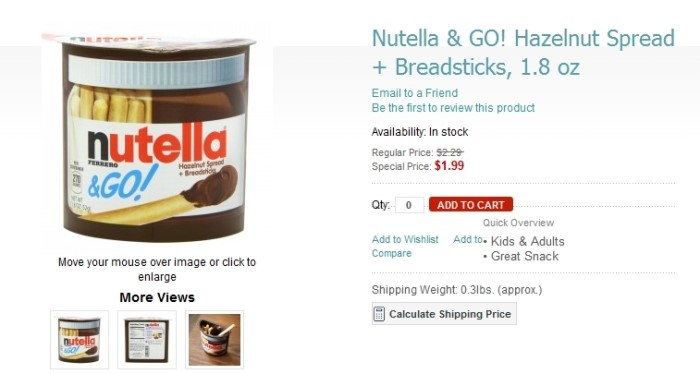Click the More Views heading
Screen dimensions: 700x374
click(157, 297)
